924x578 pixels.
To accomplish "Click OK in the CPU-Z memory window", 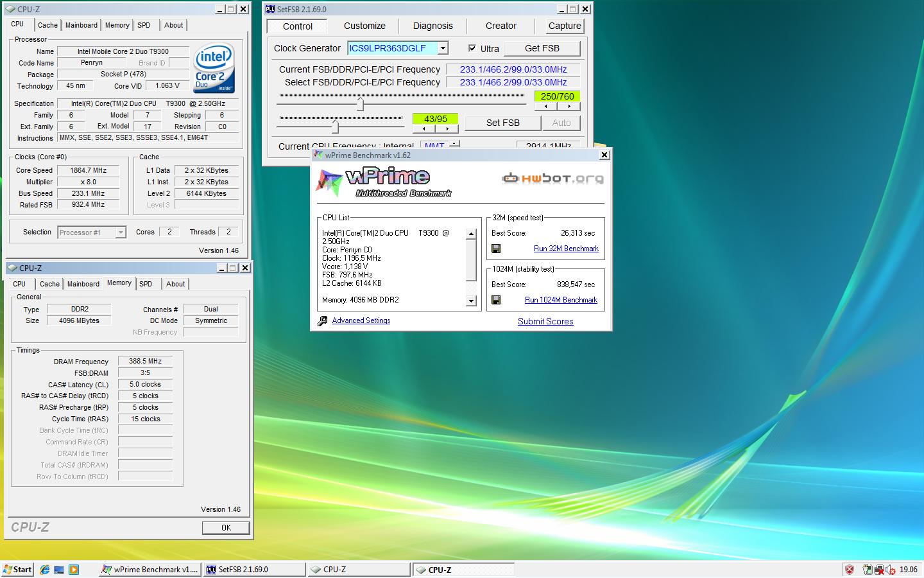I will [226, 527].
